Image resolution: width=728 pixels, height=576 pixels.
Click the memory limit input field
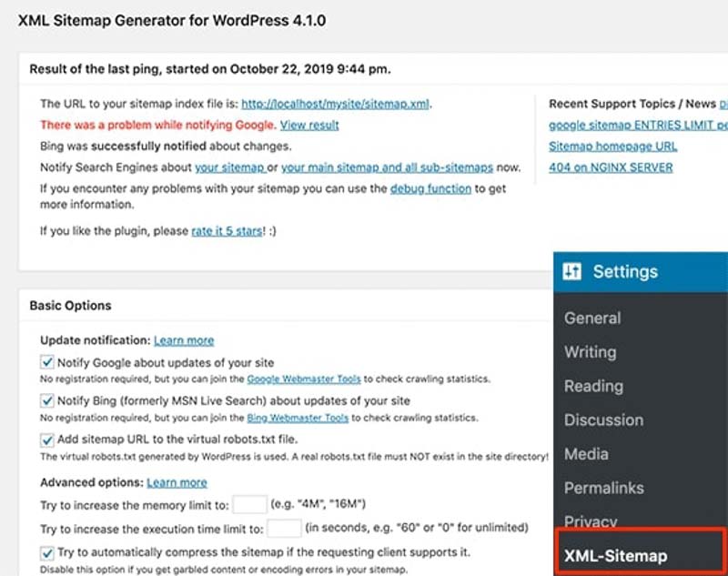(249, 504)
